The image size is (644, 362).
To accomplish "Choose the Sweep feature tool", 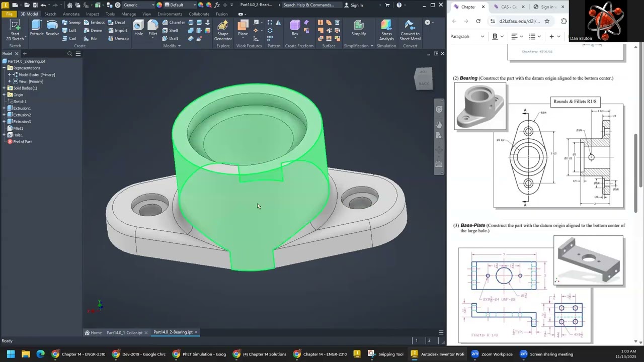I will coord(71,23).
